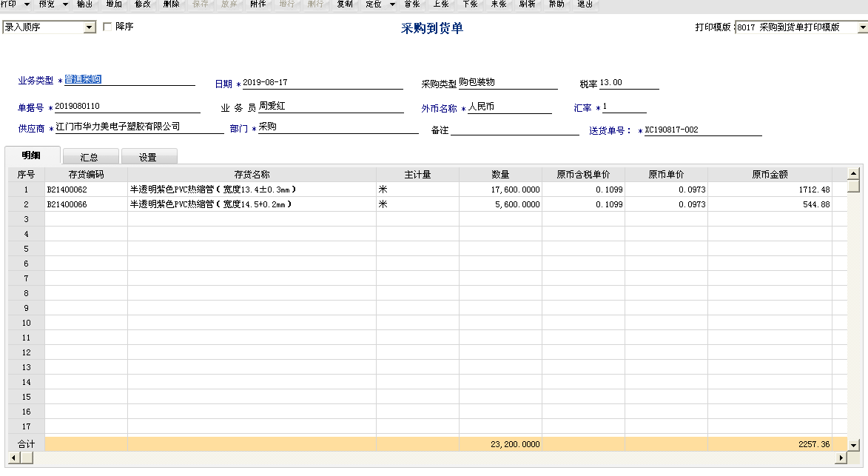Viewport: 868px width, 476px height.
Task: Click the 存货名称 column header
Action: point(252,175)
